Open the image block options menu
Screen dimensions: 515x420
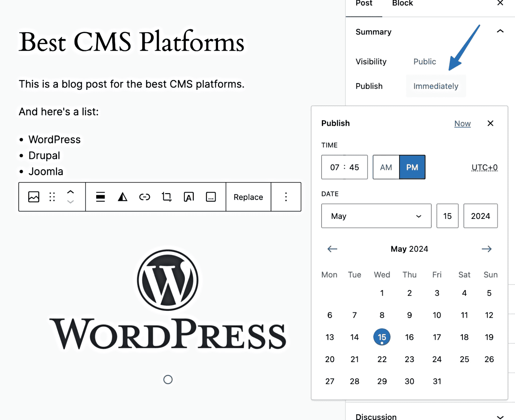pos(286,197)
